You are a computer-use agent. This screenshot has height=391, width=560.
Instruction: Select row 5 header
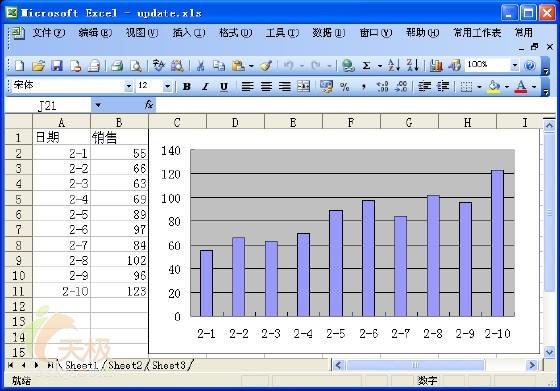[19, 199]
